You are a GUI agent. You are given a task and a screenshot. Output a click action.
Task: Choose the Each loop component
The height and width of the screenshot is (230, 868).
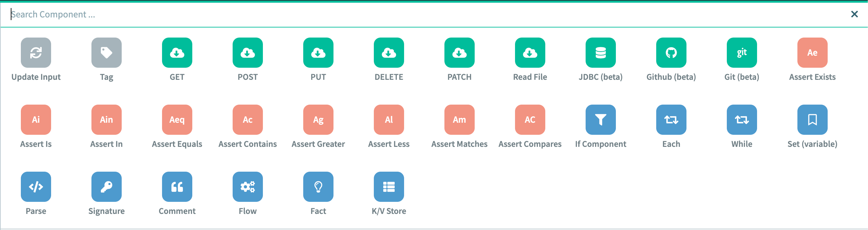[x=671, y=120]
